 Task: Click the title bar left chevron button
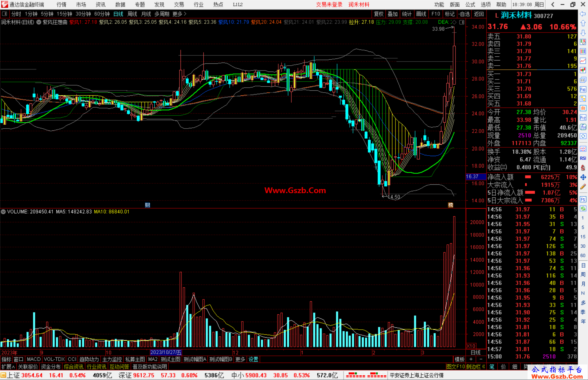pos(552,4)
